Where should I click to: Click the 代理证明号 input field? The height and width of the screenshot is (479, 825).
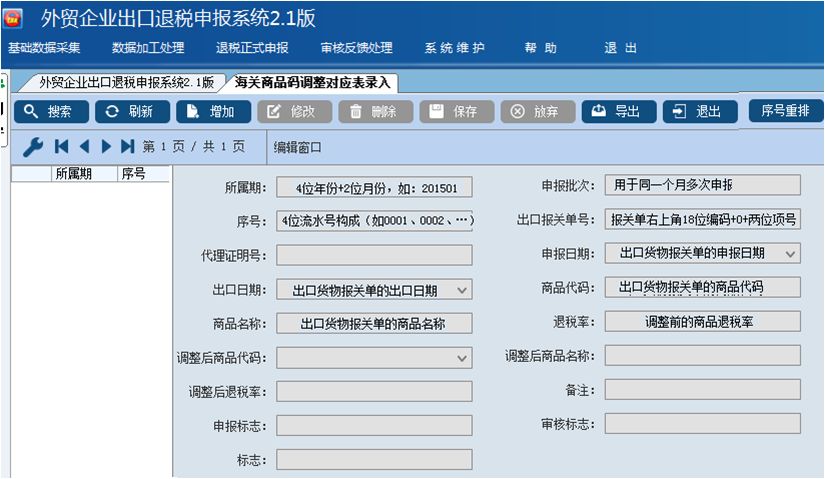[374, 255]
